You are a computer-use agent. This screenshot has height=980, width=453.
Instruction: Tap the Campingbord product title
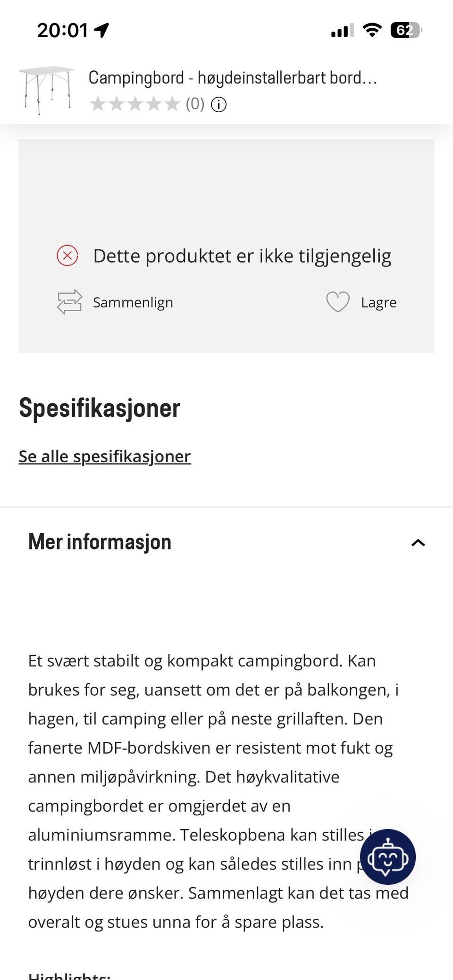click(233, 77)
